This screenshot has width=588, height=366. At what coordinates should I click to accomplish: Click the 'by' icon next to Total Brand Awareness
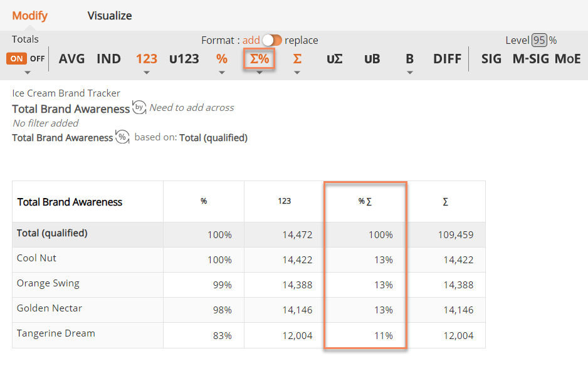click(x=139, y=108)
